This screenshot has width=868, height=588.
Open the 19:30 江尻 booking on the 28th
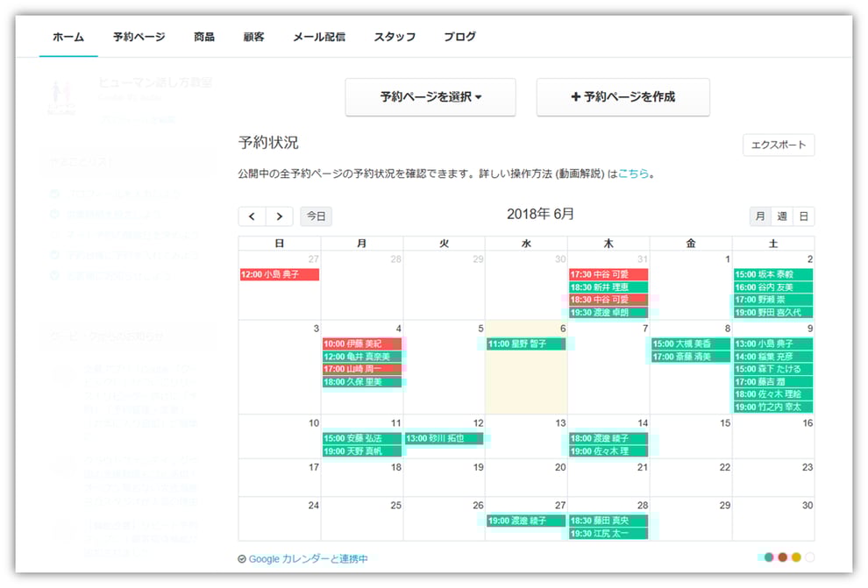pos(608,534)
